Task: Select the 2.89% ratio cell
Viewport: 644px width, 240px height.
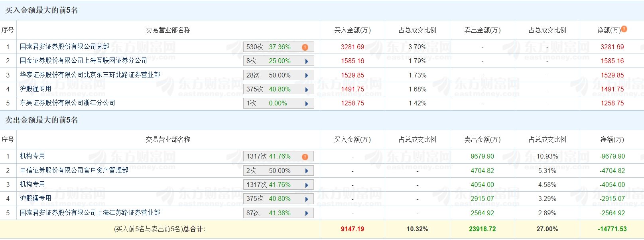Action: [x=547, y=213]
